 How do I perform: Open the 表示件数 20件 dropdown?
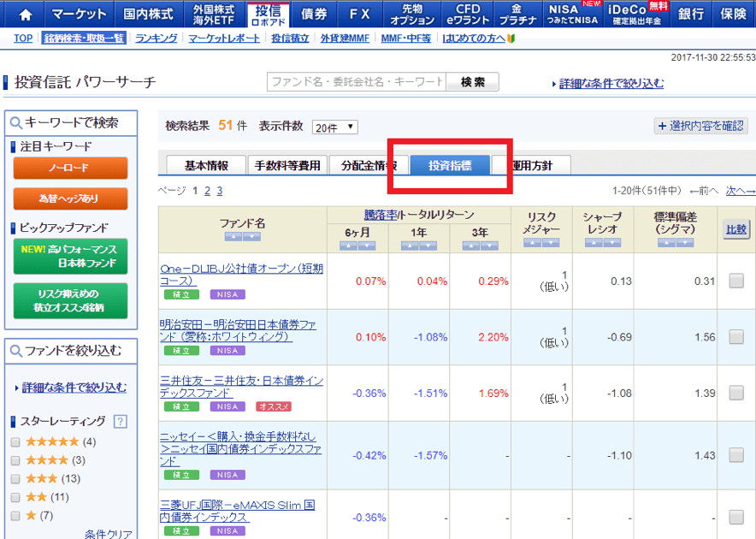[x=334, y=127]
